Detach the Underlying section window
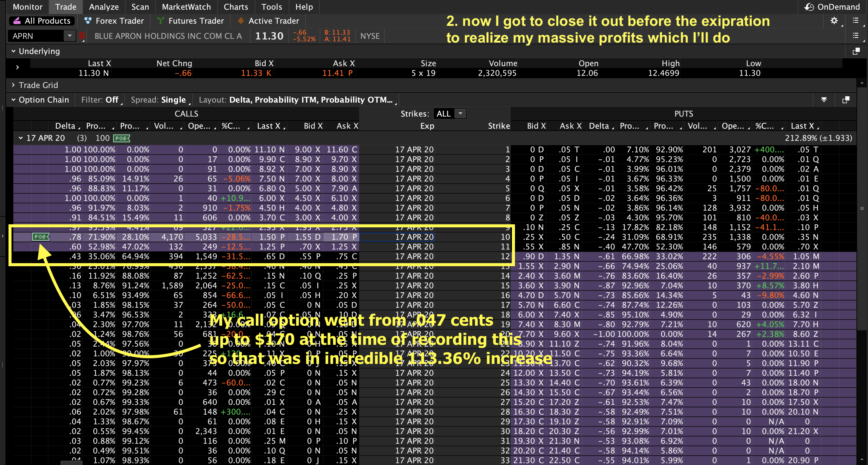 click(856, 51)
